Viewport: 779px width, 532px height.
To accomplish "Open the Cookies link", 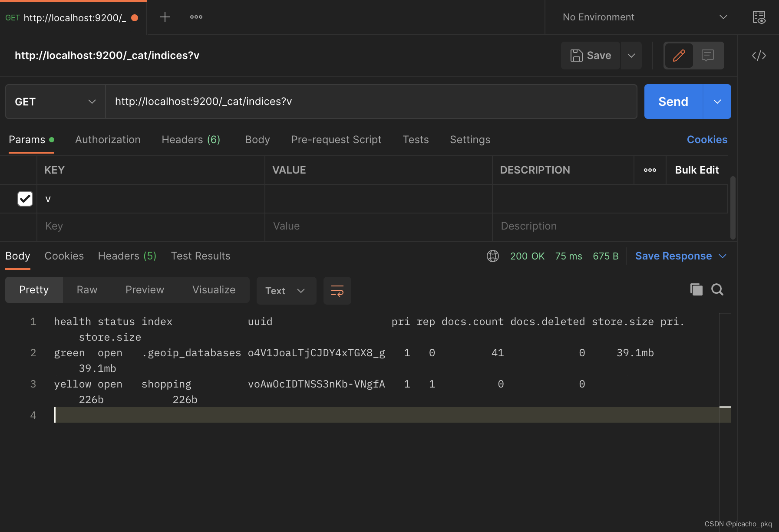I will [x=706, y=140].
